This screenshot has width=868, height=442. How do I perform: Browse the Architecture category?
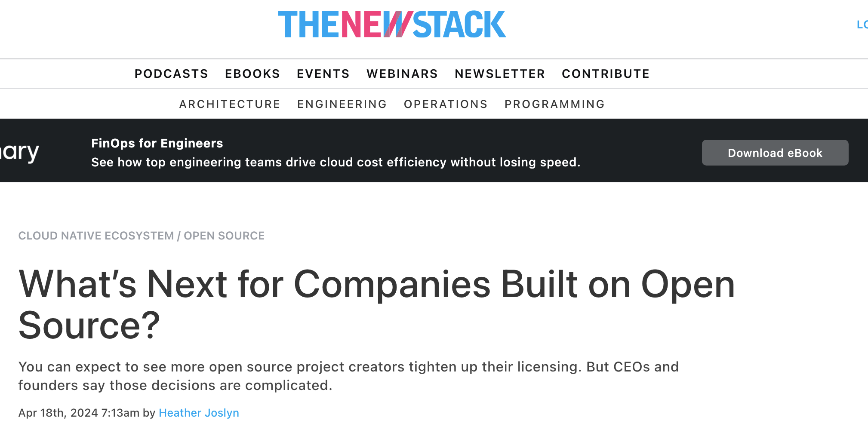[x=230, y=104]
